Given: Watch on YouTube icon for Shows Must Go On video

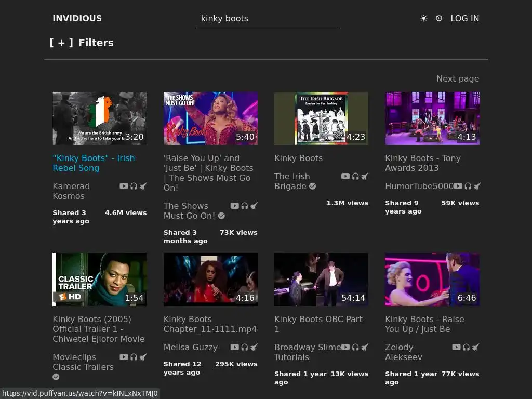Looking at the screenshot, I should pyautogui.click(x=234, y=206).
